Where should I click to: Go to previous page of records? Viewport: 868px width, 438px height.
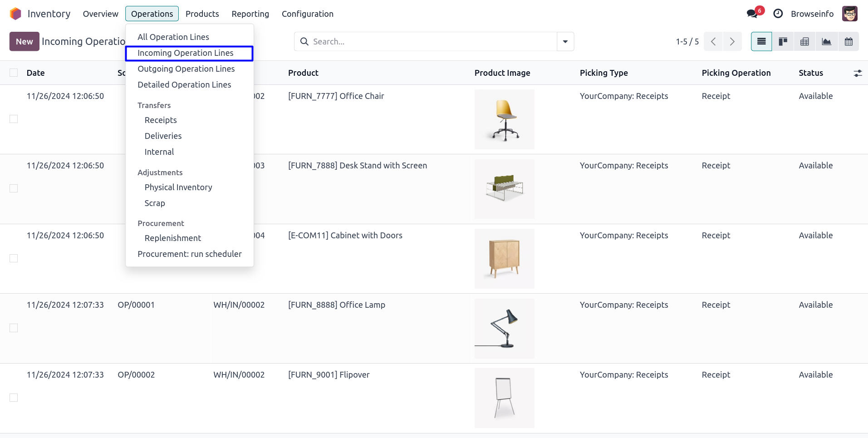[x=713, y=42]
